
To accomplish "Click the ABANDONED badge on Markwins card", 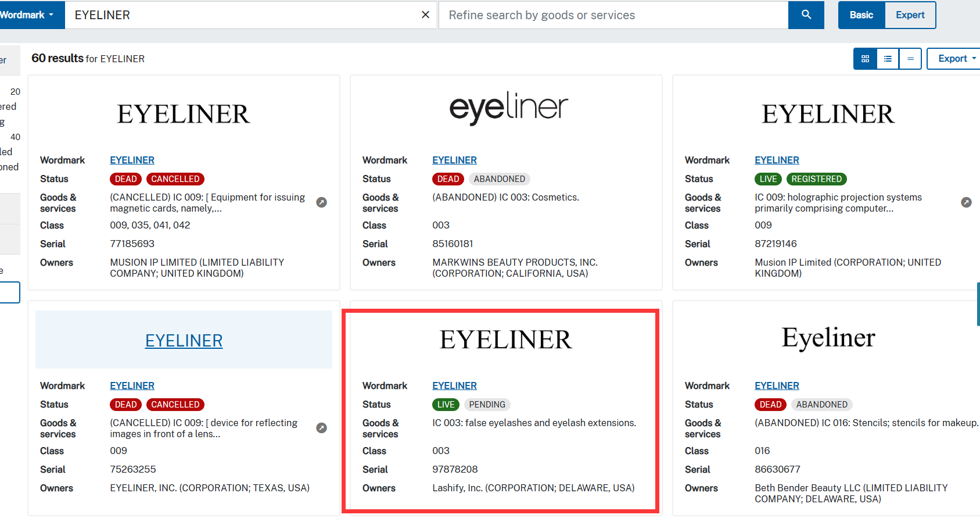I will click(x=500, y=179).
